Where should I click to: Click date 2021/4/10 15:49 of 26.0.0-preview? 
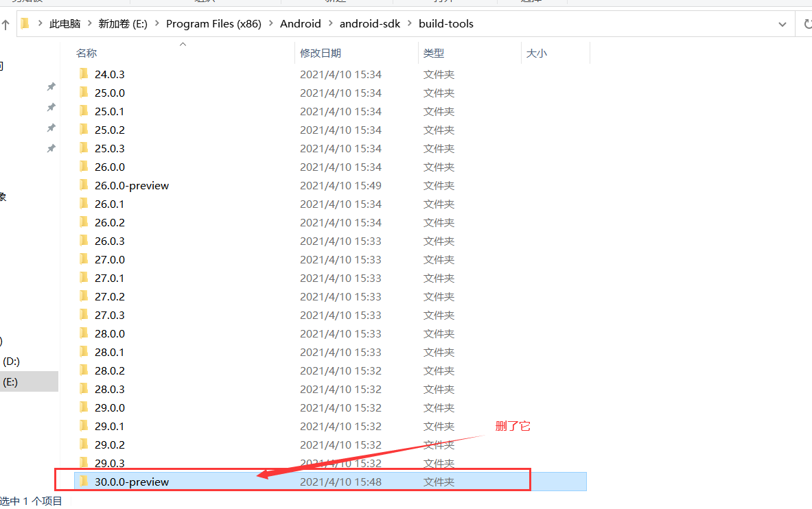[x=340, y=185]
